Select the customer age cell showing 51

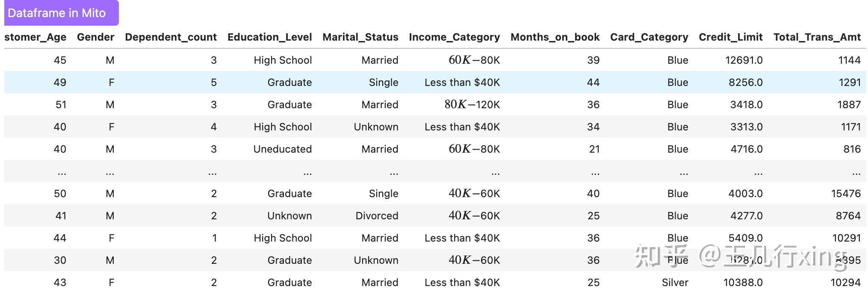click(61, 105)
